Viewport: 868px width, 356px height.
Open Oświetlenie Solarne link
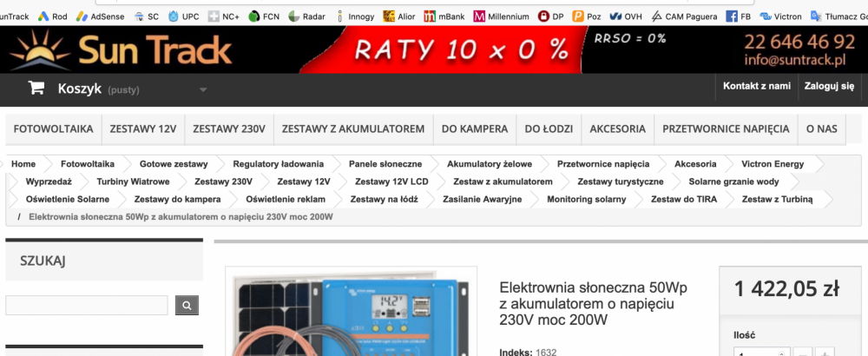click(x=68, y=200)
